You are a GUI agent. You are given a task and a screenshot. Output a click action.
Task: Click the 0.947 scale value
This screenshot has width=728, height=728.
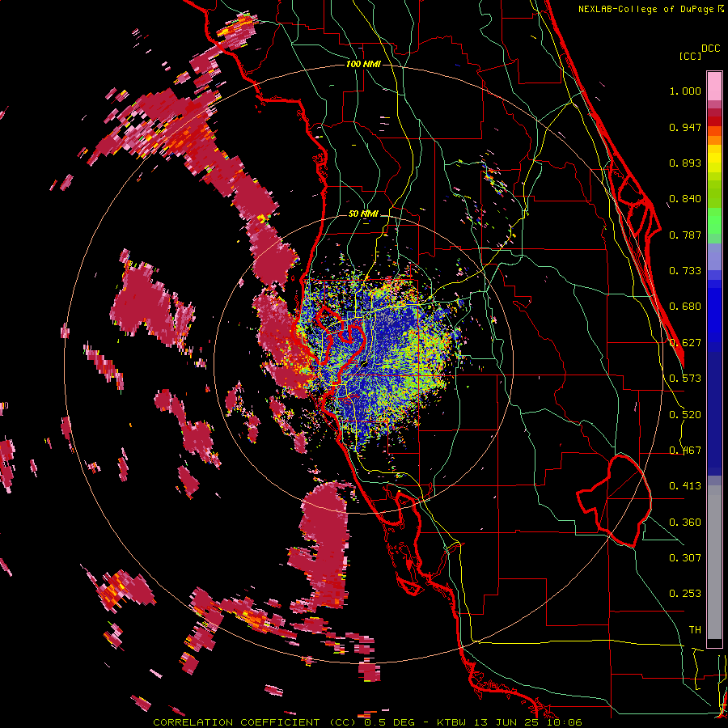[685, 127]
